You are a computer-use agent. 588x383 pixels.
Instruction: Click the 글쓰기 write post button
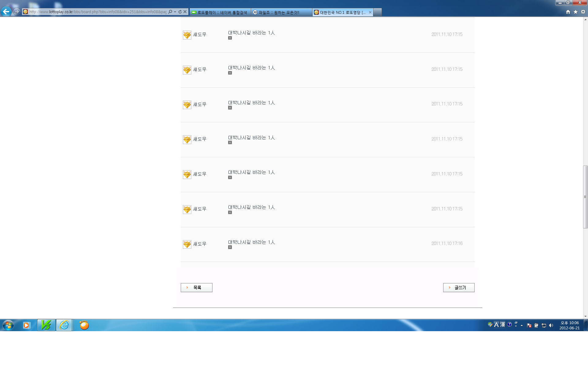pyautogui.click(x=458, y=287)
